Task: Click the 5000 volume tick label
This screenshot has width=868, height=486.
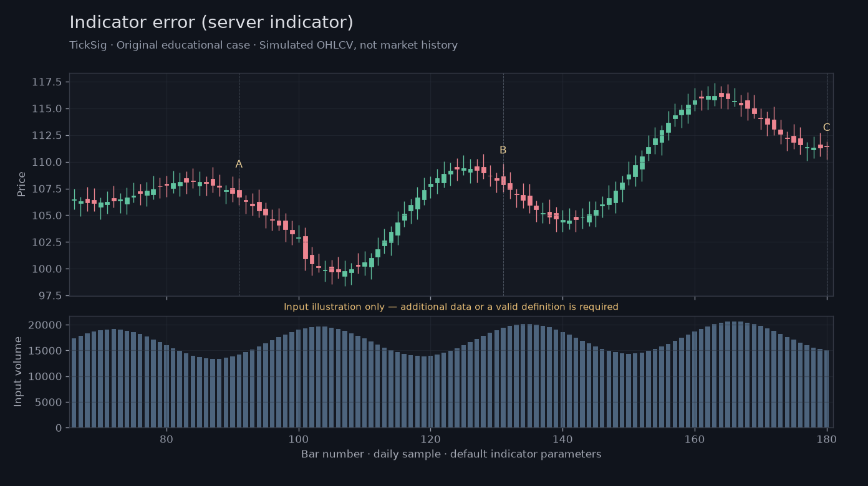Action: [49, 403]
